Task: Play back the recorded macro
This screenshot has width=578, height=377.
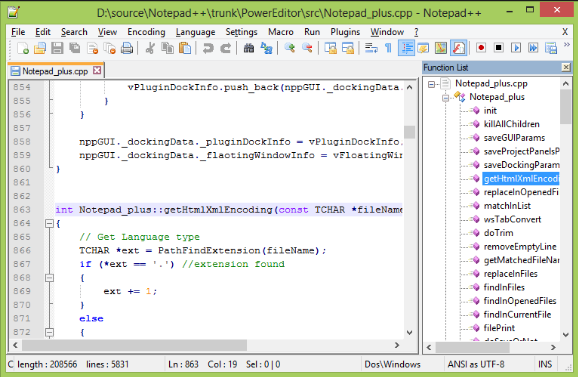Action: [x=516, y=48]
